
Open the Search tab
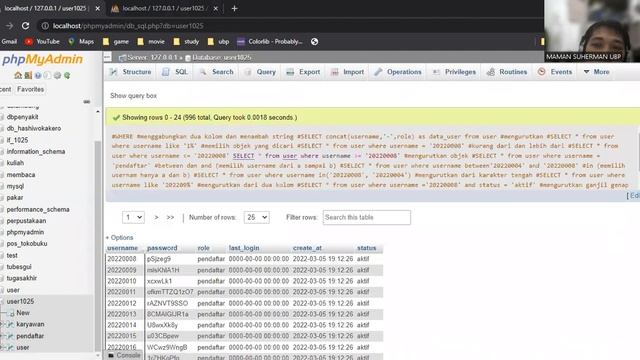coord(216,72)
